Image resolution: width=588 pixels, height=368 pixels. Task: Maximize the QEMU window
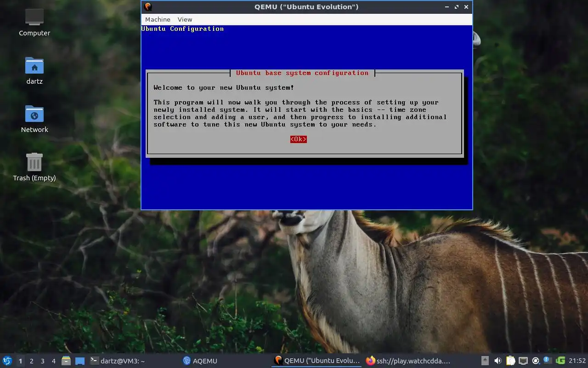(457, 7)
